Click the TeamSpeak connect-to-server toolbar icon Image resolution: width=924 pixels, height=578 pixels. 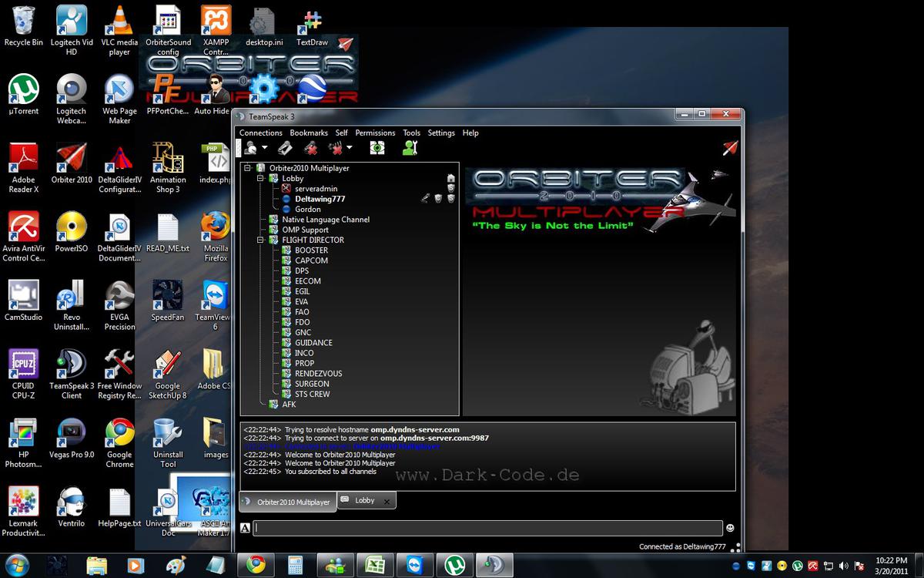click(250, 148)
